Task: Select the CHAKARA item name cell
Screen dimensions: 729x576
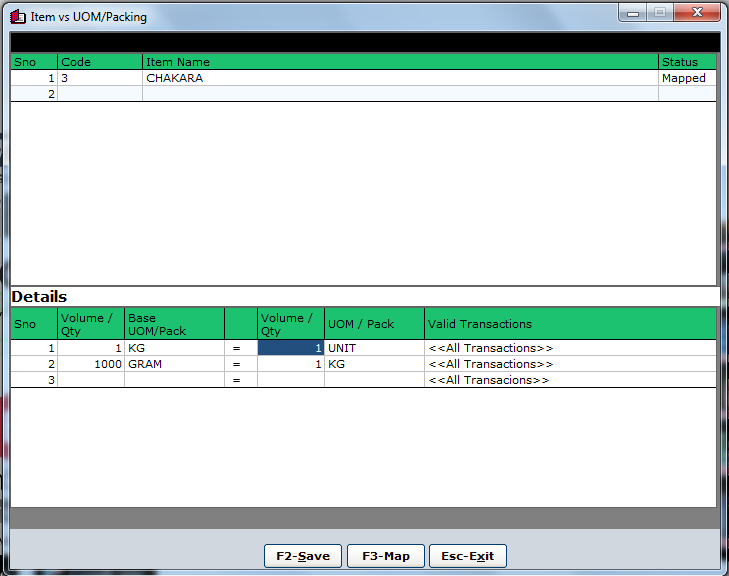Action: pos(400,78)
